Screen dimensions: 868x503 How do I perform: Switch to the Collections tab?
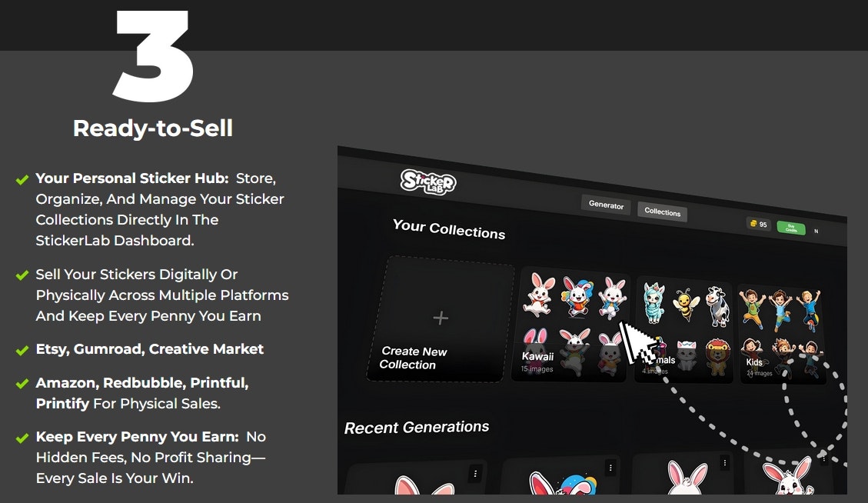click(x=662, y=212)
